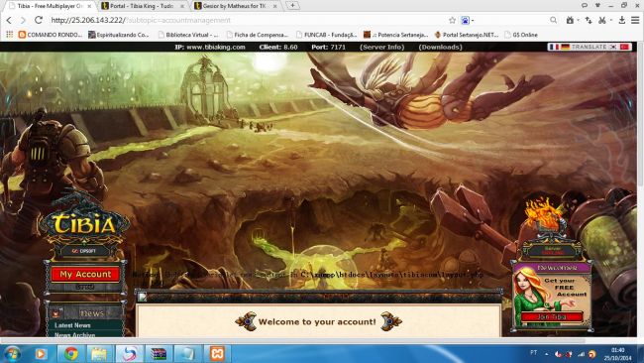
Task: Click the Windows Start orb
Action: [12, 353]
